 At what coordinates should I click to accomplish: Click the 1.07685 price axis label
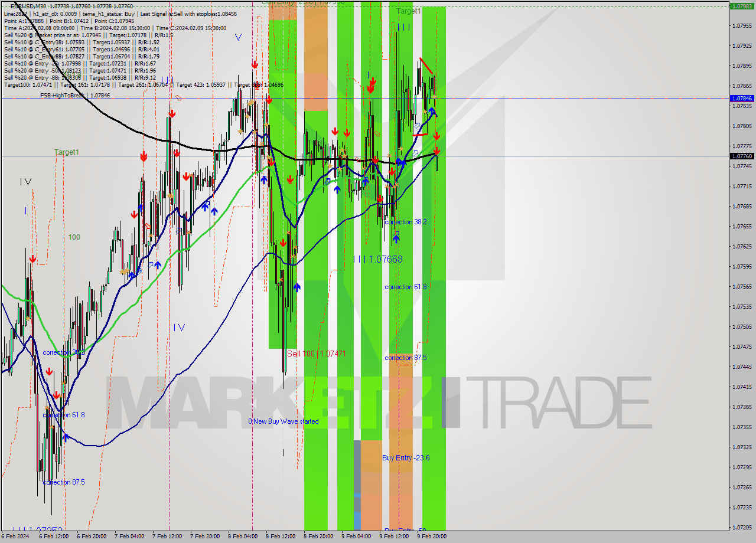coord(742,206)
